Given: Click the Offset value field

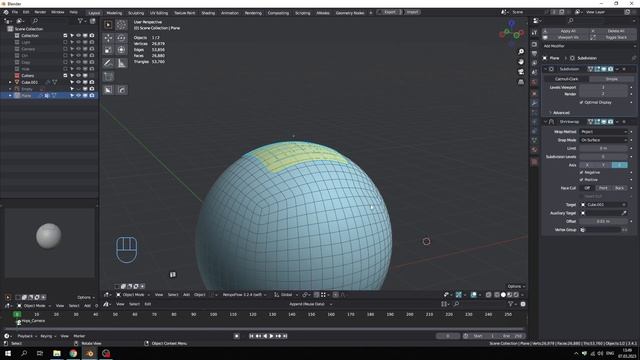Looking at the screenshot, I should [x=603, y=222].
